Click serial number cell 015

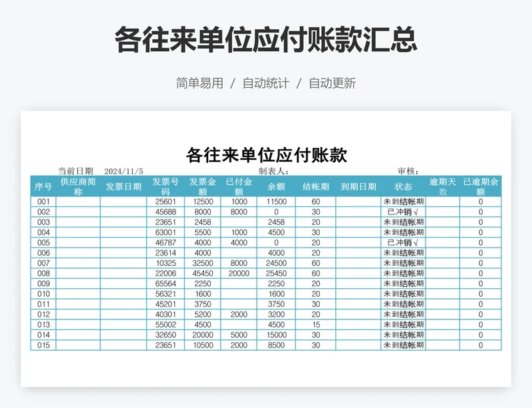tap(43, 345)
